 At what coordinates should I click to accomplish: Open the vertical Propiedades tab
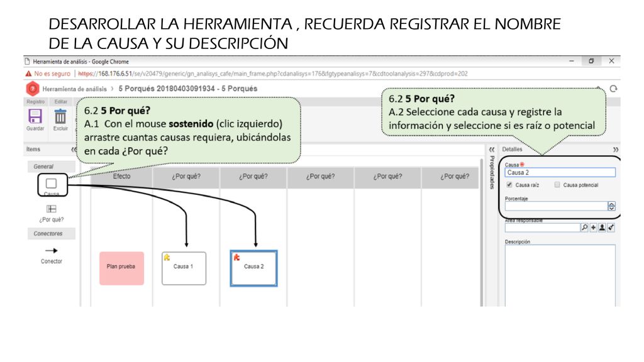[x=492, y=172]
